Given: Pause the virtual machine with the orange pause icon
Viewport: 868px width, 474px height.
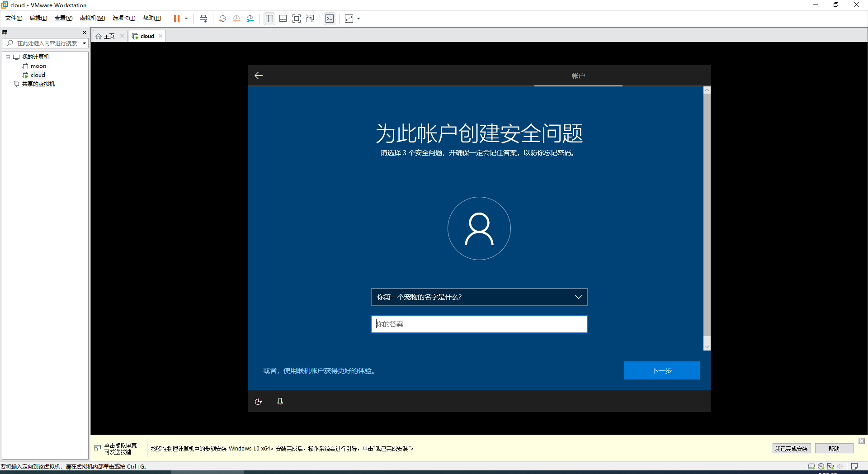Looking at the screenshot, I should point(177,19).
